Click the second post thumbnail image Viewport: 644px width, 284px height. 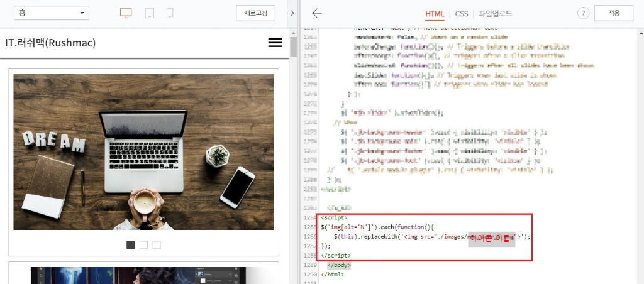143,275
